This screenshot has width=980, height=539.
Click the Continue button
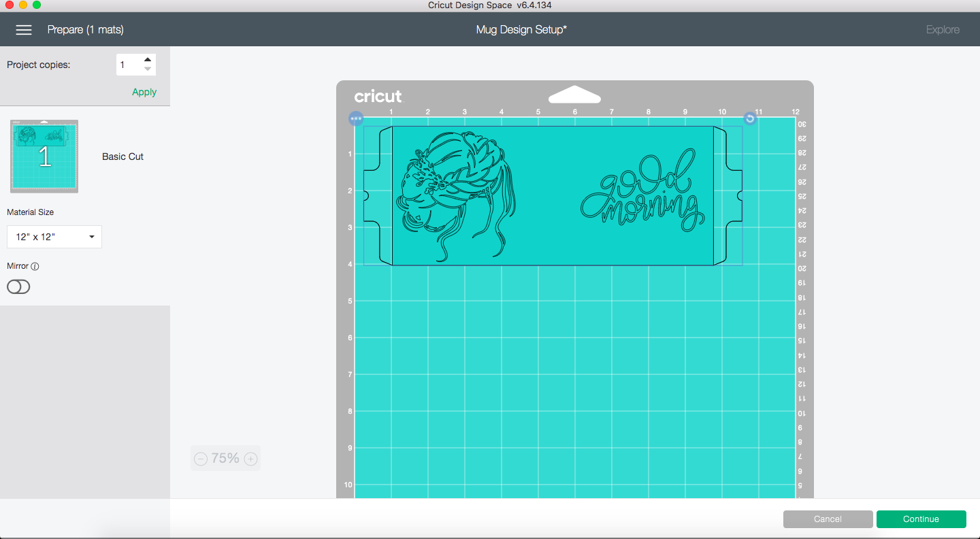921,519
